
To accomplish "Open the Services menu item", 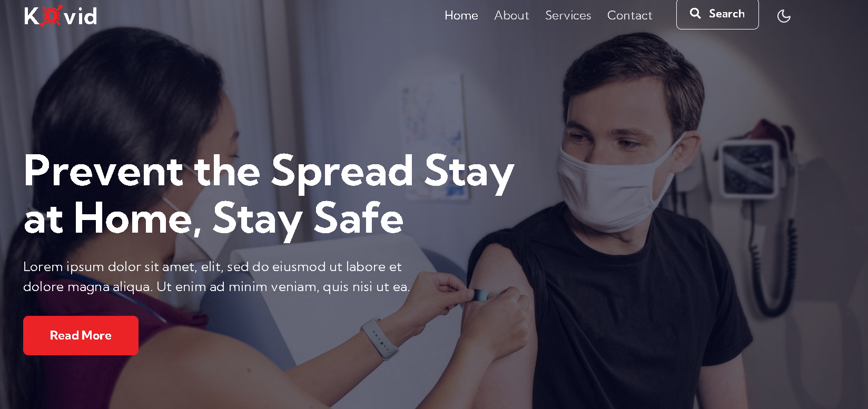I will (568, 15).
